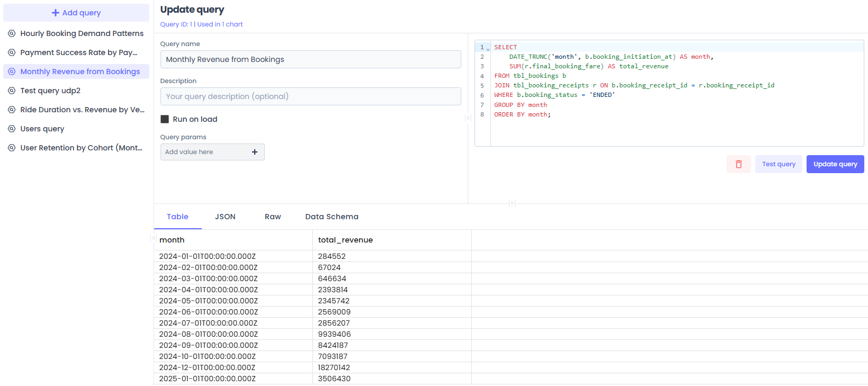Click the month column header
Viewport: 868px width, 386px height.
[233, 240]
